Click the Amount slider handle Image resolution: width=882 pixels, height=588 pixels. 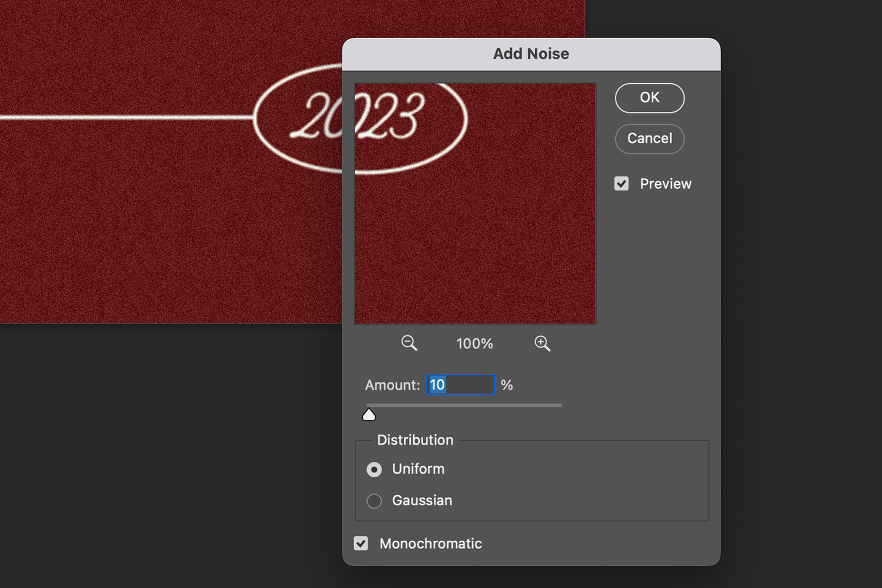[x=369, y=415]
